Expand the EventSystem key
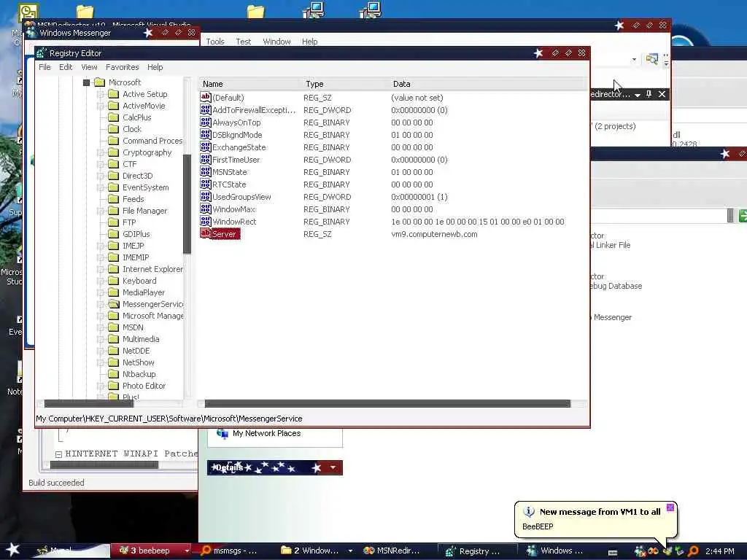 point(101,187)
